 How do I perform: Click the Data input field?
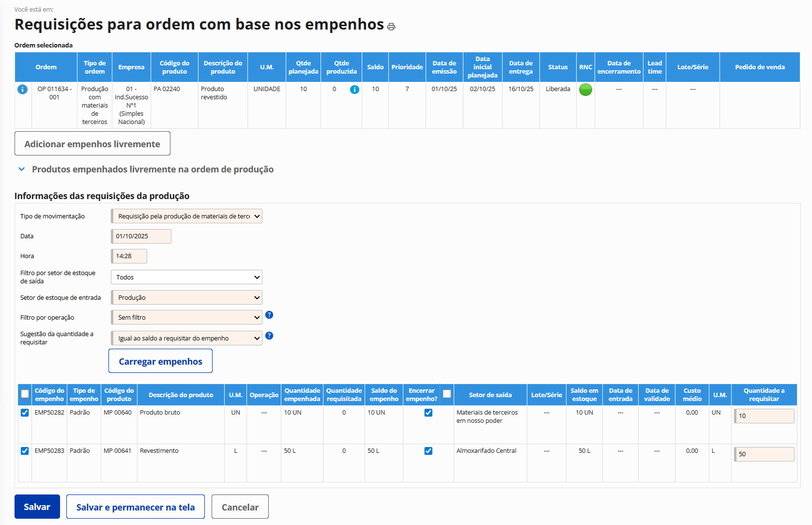pyautogui.click(x=141, y=236)
